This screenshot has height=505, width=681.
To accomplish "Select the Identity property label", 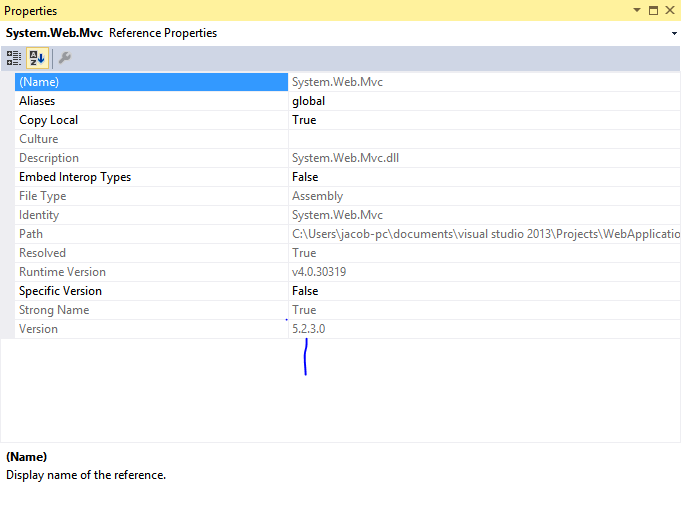I will pyautogui.click(x=39, y=215).
